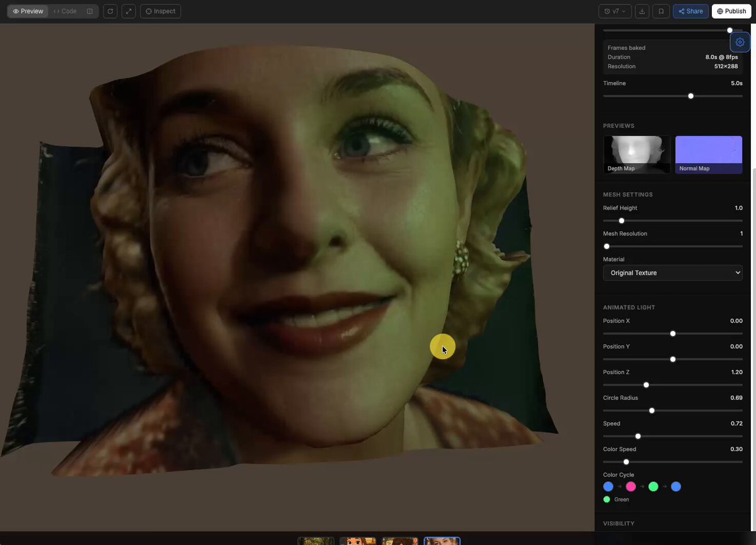Switch to the Code tab

(64, 11)
